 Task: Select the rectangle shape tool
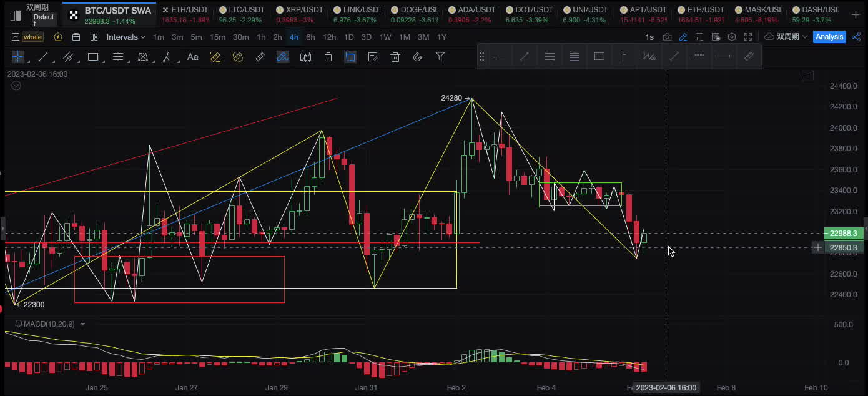(93, 57)
